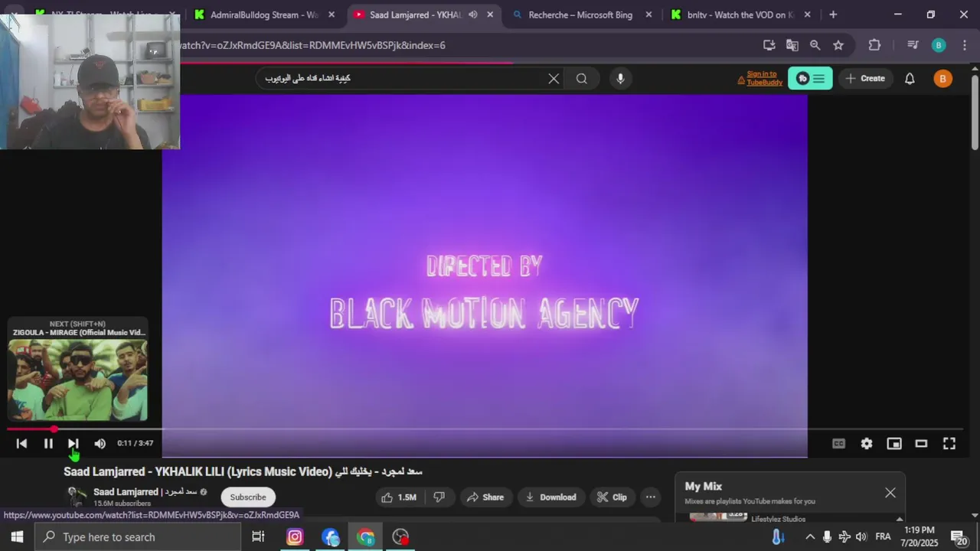980x551 pixels.
Task: Open Sign in to TubeBuddy link
Action: click(759, 78)
